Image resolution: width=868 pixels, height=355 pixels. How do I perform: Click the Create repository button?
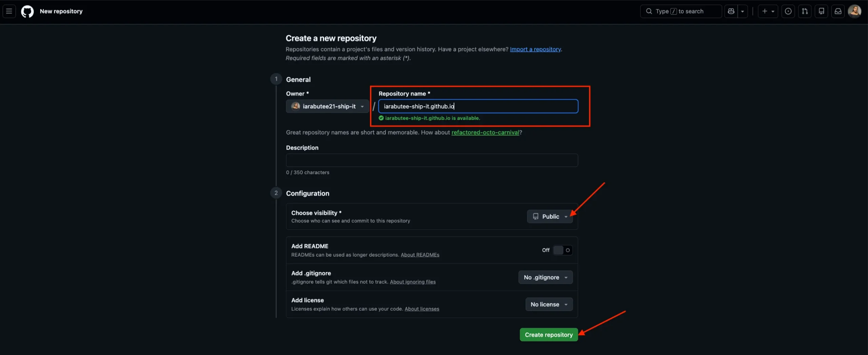pos(549,335)
